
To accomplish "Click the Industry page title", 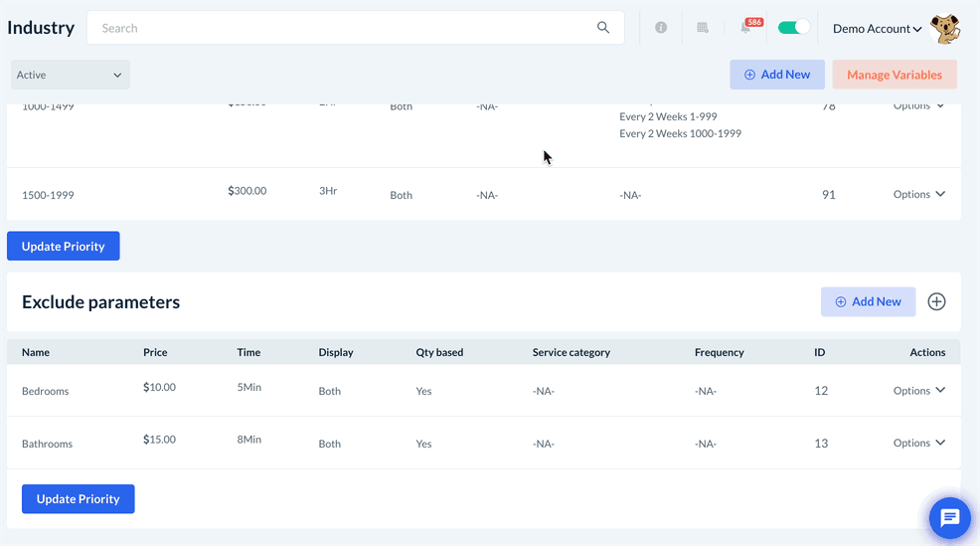I will [41, 28].
